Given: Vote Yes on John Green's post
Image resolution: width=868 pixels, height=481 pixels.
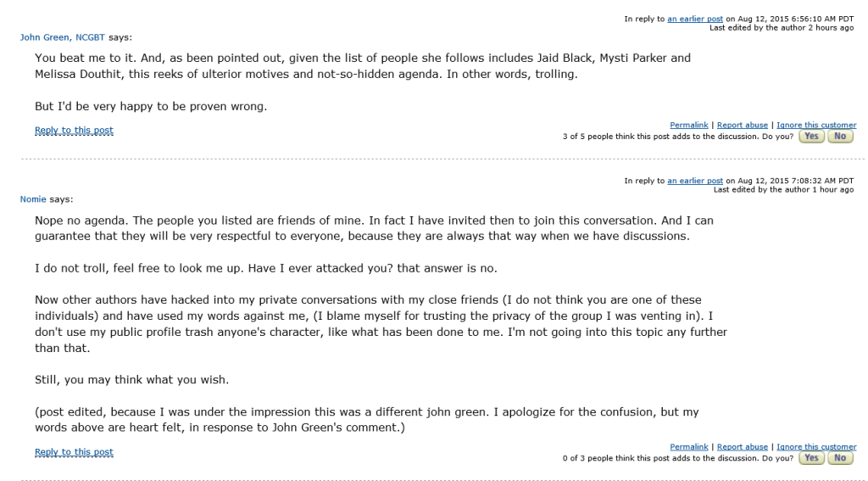Looking at the screenshot, I should (x=812, y=136).
